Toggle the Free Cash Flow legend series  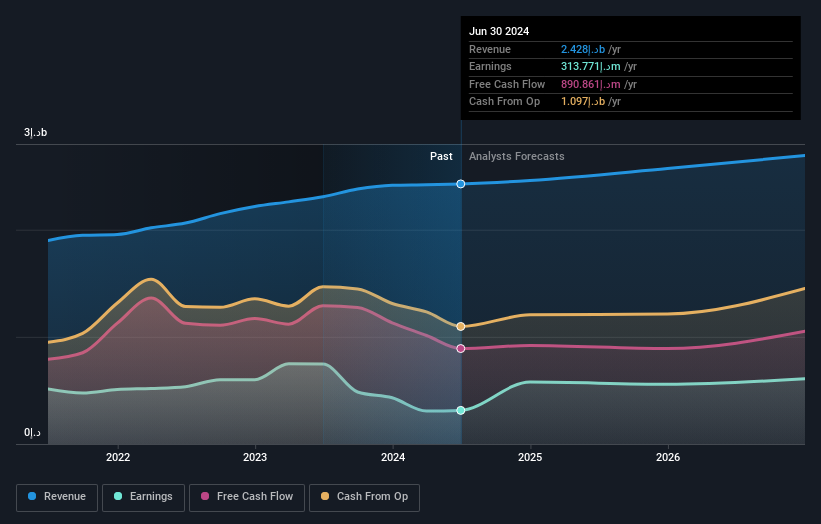pyautogui.click(x=247, y=497)
